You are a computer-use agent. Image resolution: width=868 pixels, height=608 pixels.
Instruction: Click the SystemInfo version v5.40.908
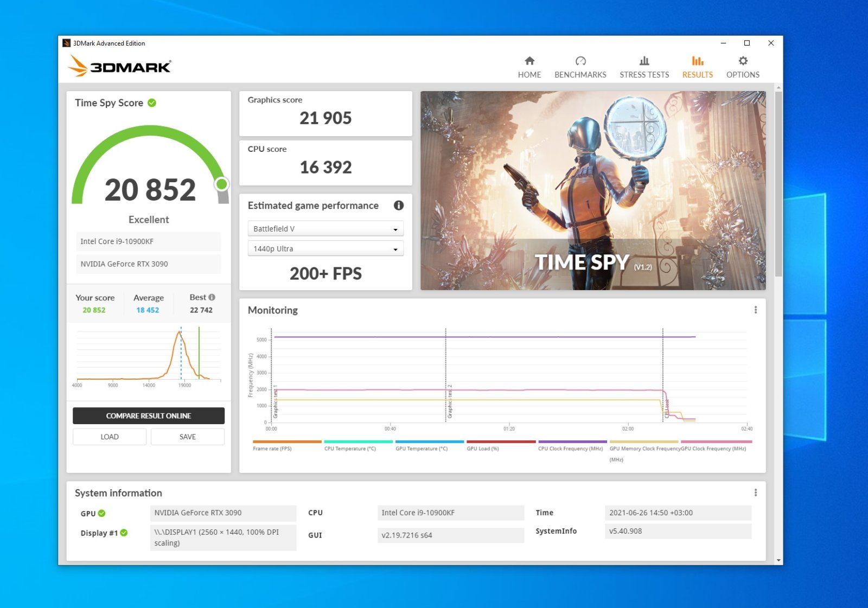point(678,532)
